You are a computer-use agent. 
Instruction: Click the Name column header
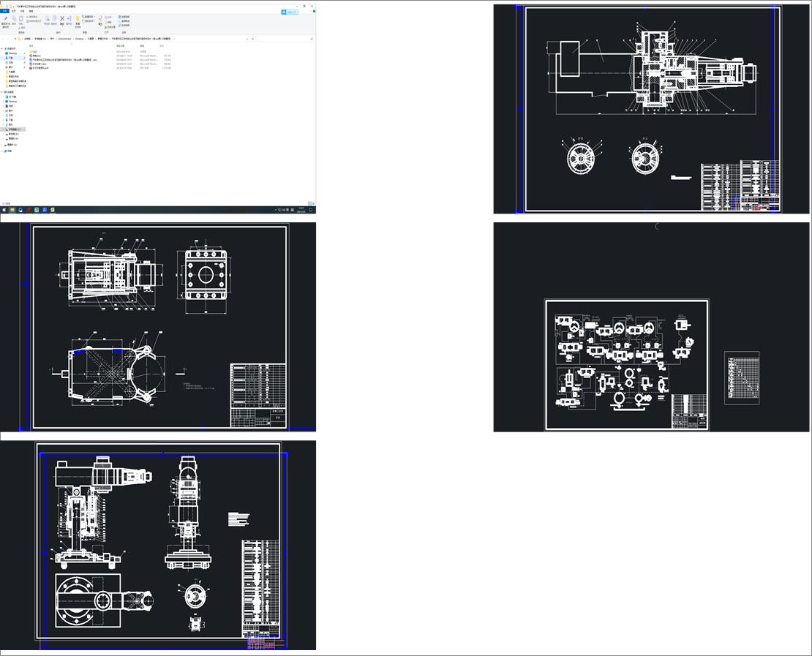tap(31, 45)
